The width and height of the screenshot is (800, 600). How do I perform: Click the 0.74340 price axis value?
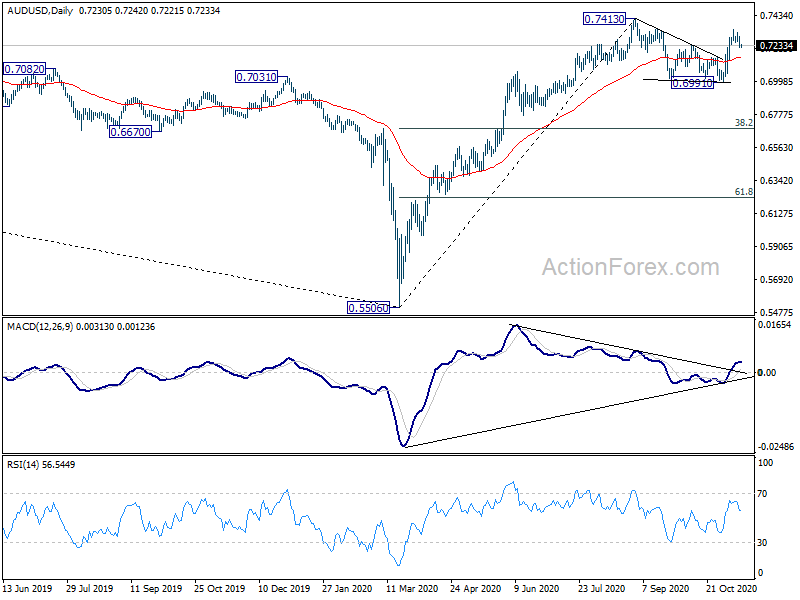[x=777, y=16]
